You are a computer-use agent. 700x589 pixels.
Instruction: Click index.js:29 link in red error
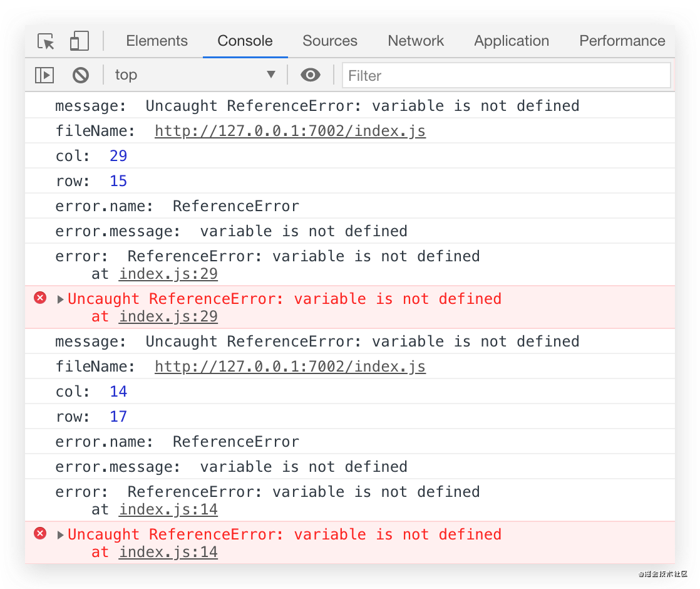coord(168,316)
